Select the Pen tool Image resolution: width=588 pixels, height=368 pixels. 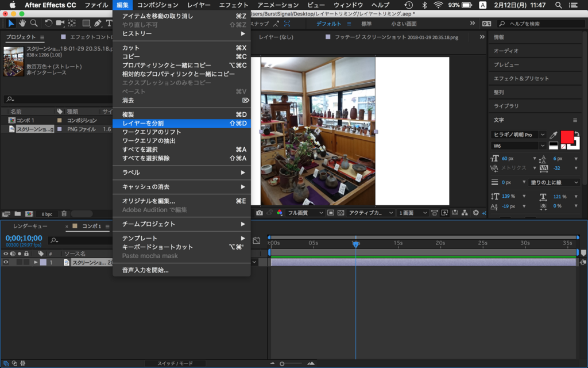tap(98, 23)
